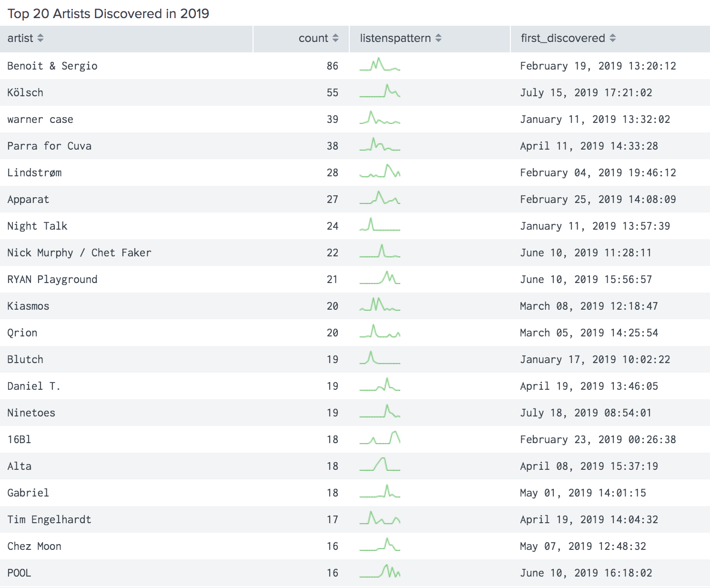
Task: Click date 'April 11, 2019 14:33:28'
Action: coord(589,146)
